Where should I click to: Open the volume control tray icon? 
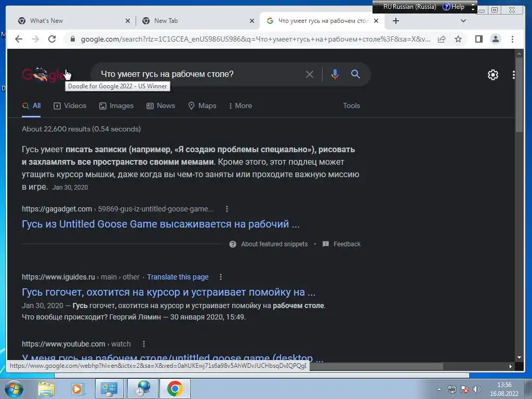477,389
